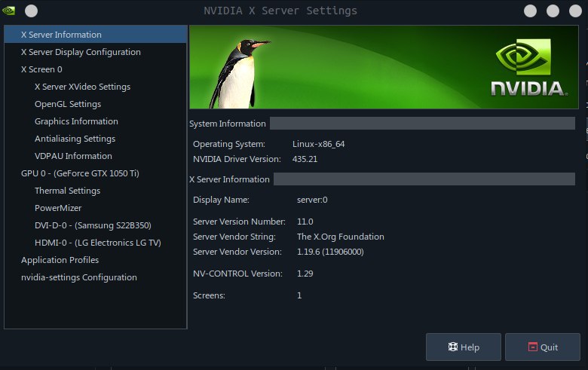Click the NVIDIA Driver Version label
Screen dimensions: 588x370
[237, 159]
